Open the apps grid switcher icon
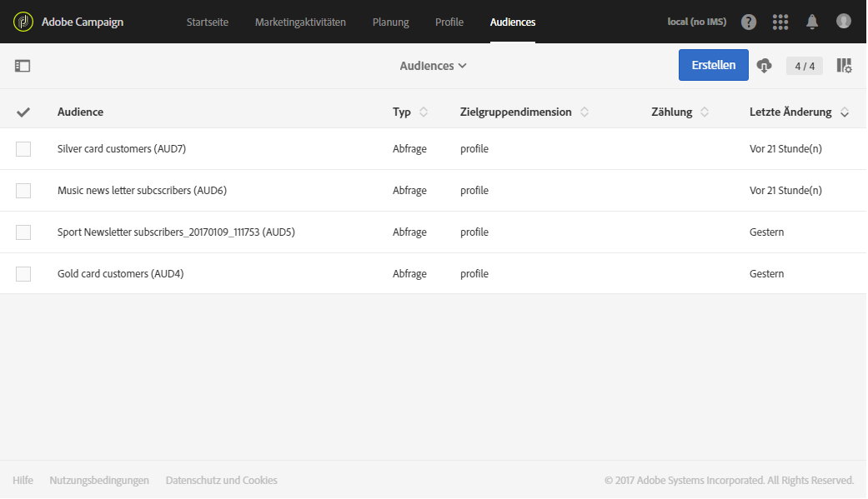The image size is (868, 499). coord(780,22)
